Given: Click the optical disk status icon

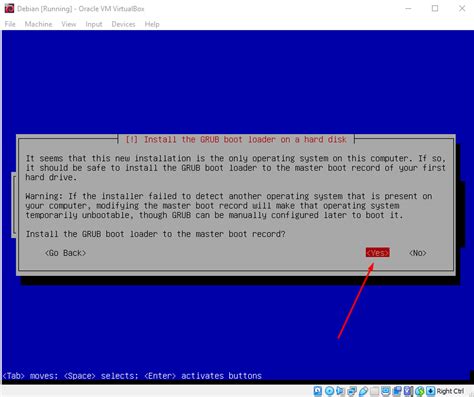Looking at the screenshot, I should [329, 391].
